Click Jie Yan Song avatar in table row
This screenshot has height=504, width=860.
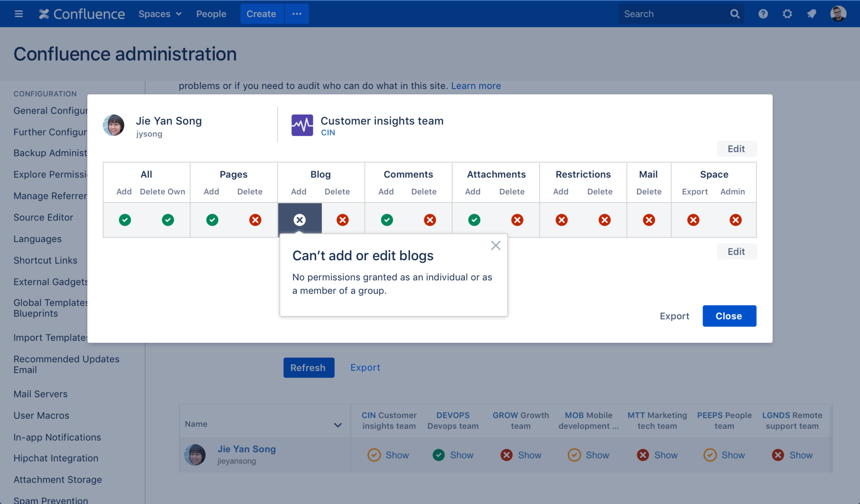195,455
